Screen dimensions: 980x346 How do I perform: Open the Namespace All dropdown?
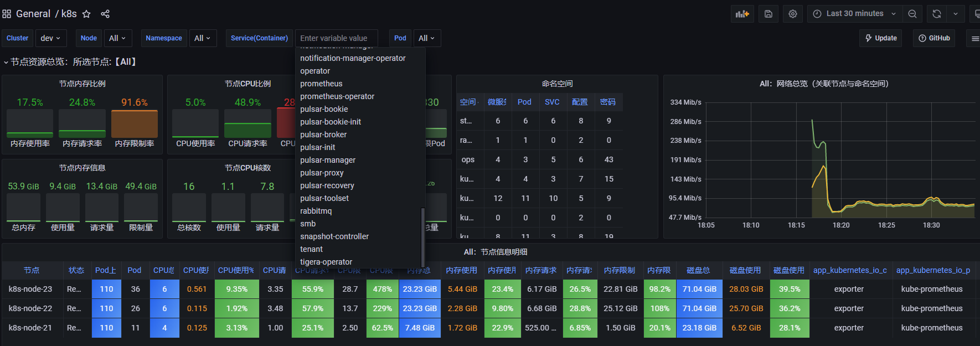(x=203, y=38)
